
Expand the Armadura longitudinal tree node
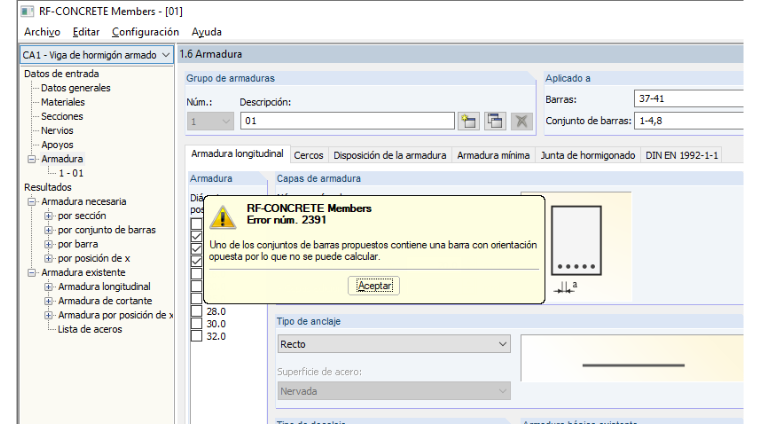coord(48,287)
